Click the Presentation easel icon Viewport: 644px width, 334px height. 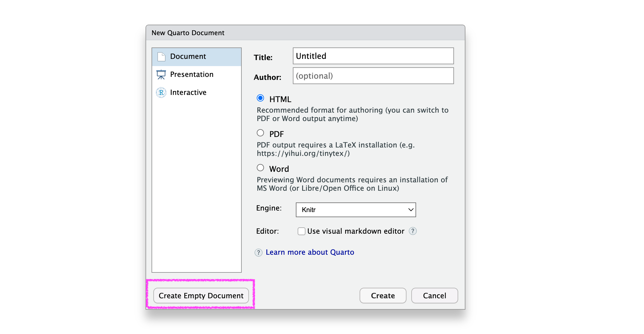[161, 74]
